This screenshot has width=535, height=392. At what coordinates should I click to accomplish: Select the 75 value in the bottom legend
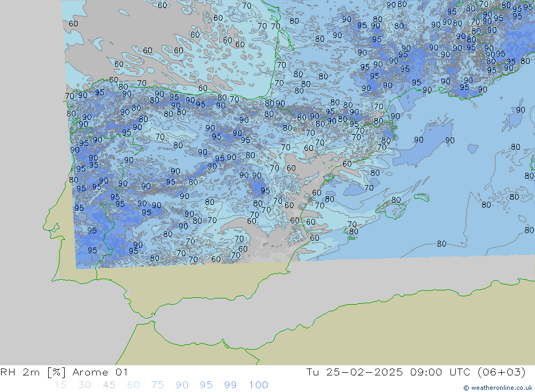158,385
